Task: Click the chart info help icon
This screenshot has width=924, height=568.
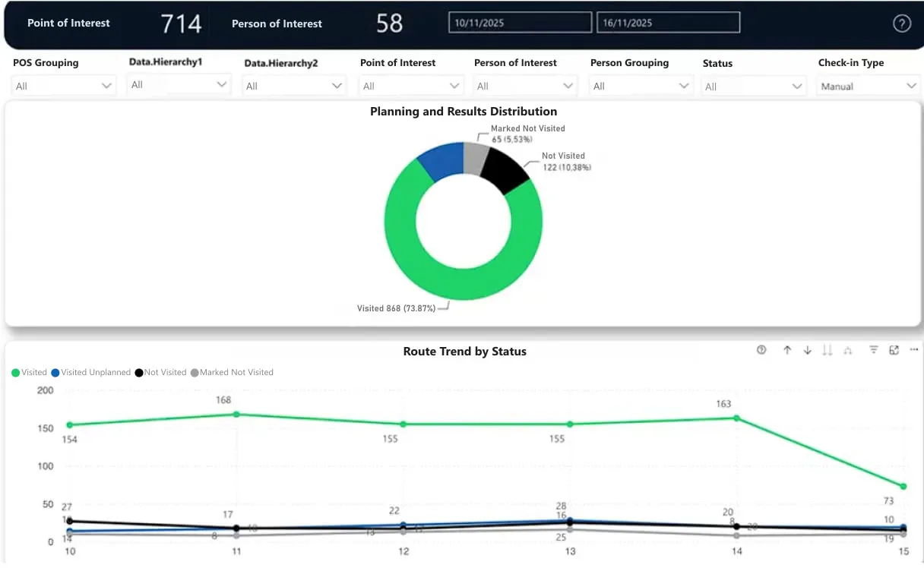Action: 761,350
